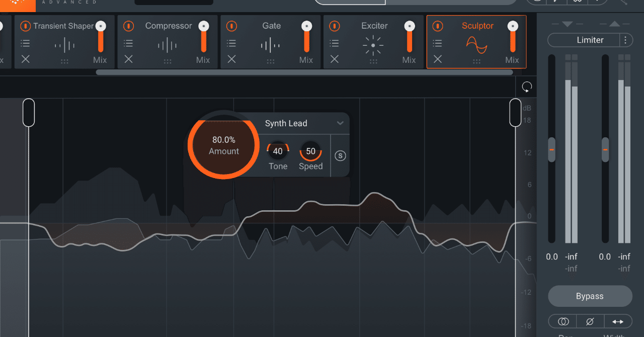Click the input gain value 0.0
644x337 pixels.
pyautogui.click(x=552, y=257)
